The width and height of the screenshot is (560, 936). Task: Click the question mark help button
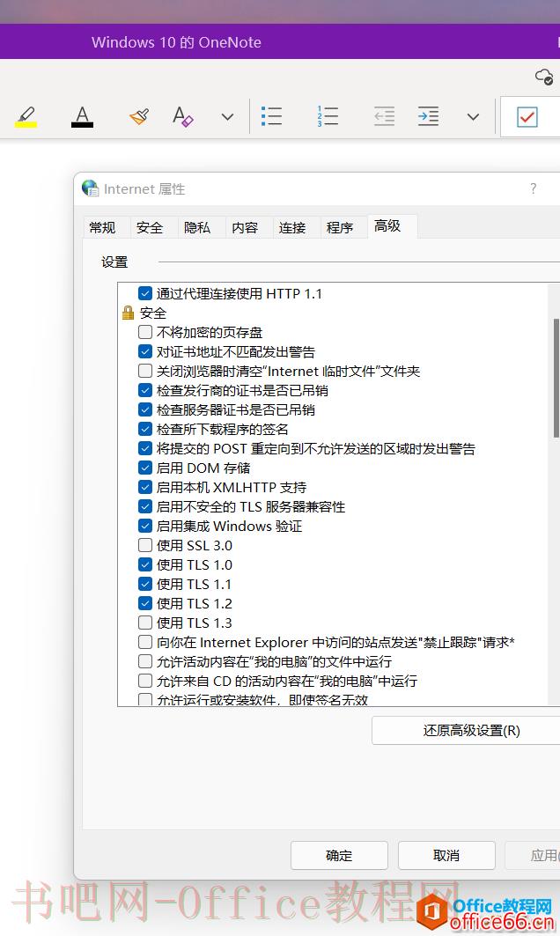(x=533, y=188)
